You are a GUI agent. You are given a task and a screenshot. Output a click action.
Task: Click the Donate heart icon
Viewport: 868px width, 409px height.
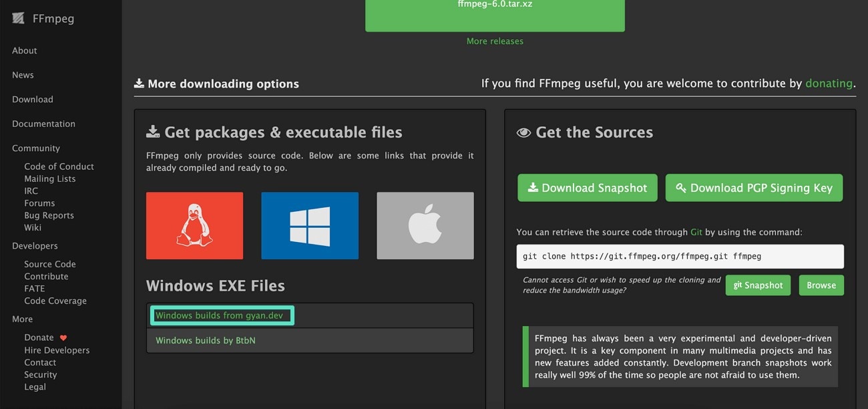(63, 338)
